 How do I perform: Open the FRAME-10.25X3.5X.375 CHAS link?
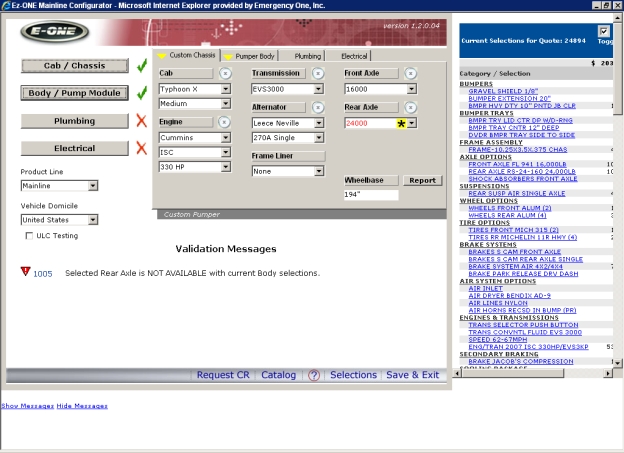(518, 150)
